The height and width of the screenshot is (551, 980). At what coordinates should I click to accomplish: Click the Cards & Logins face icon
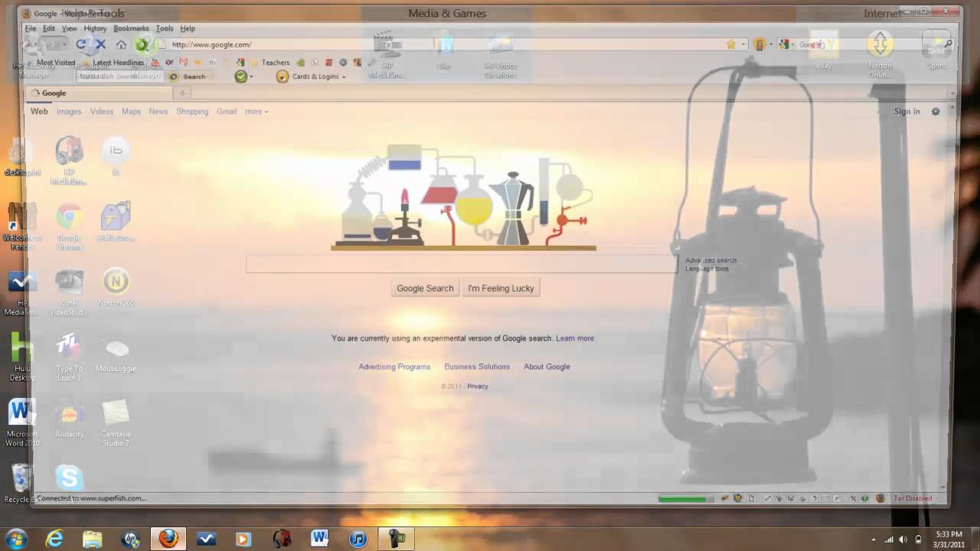coord(283,77)
